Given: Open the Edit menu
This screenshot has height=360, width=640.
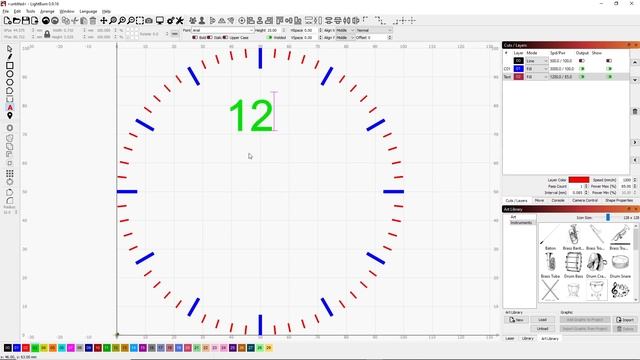Looking at the screenshot, I should pyautogui.click(x=17, y=11).
